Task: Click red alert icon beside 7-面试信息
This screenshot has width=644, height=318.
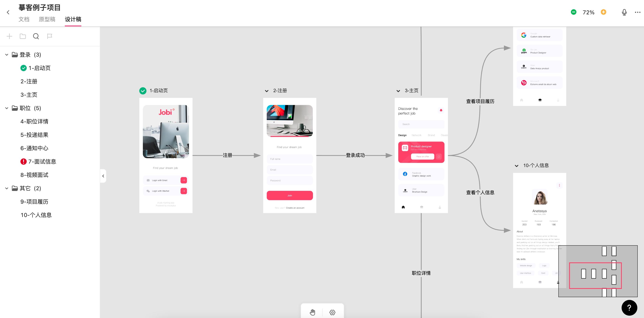Action: pyautogui.click(x=24, y=162)
